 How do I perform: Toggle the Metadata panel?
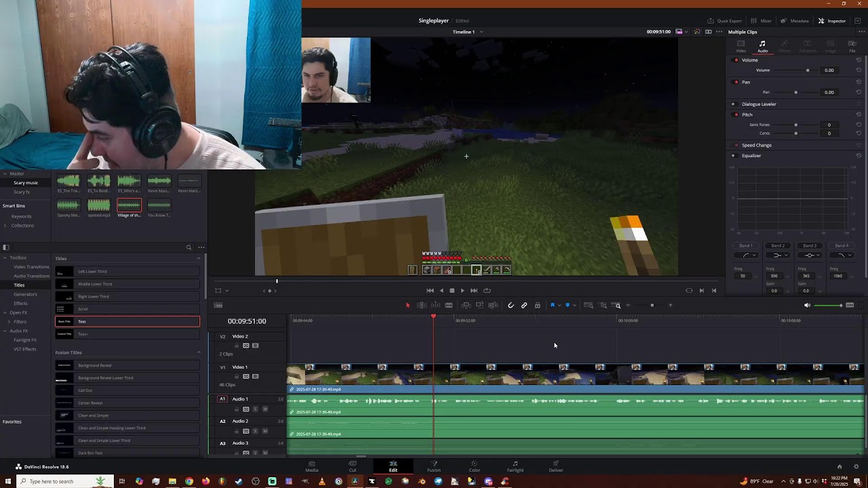[795, 21]
